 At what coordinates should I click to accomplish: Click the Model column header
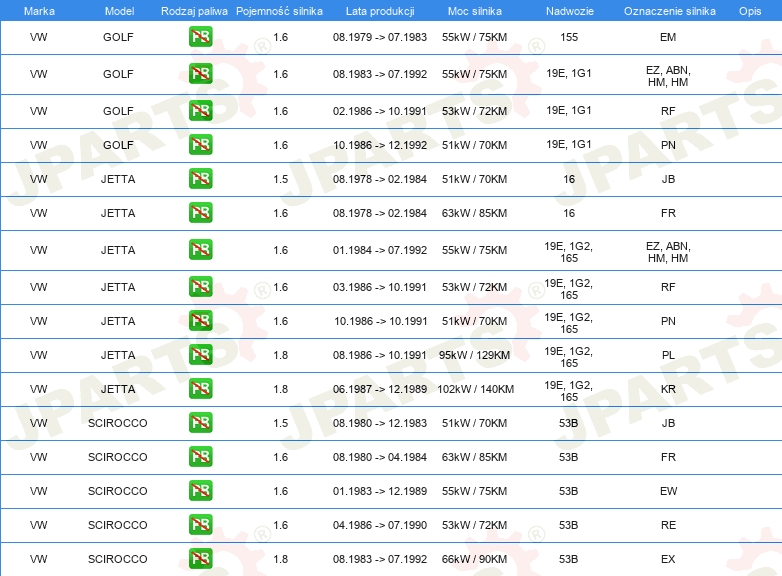point(119,11)
